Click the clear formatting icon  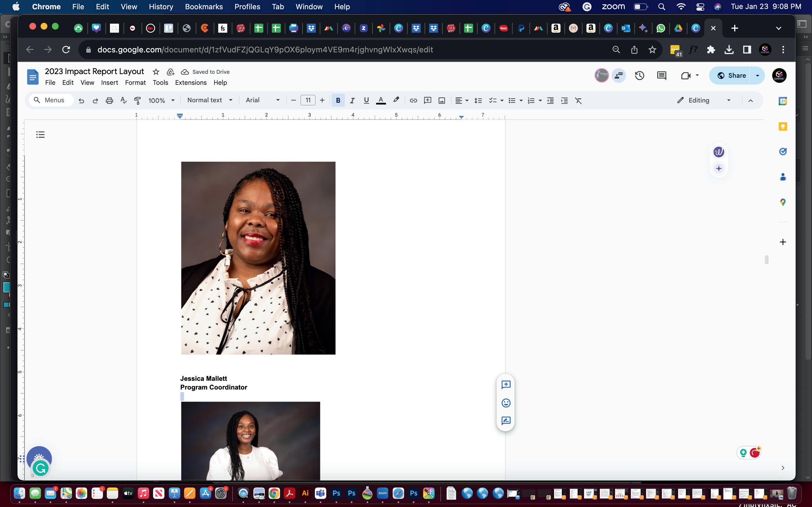[x=578, y=100]
